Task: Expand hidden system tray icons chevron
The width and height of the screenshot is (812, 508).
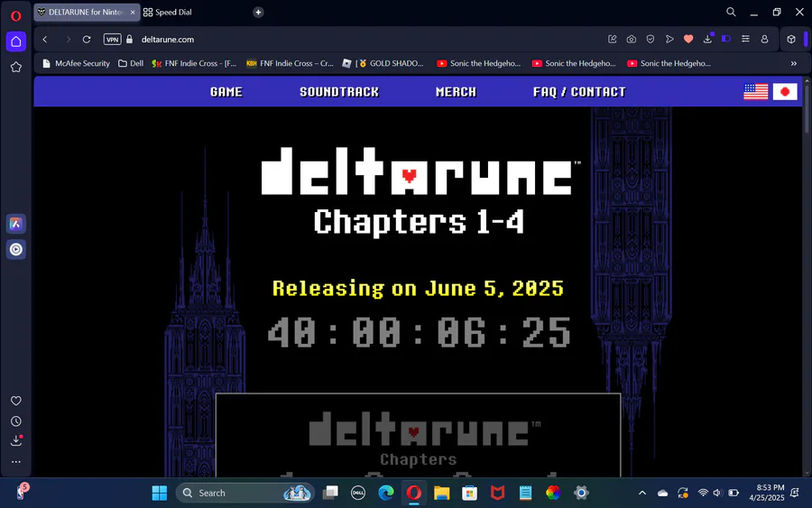Action: (642, 493)
